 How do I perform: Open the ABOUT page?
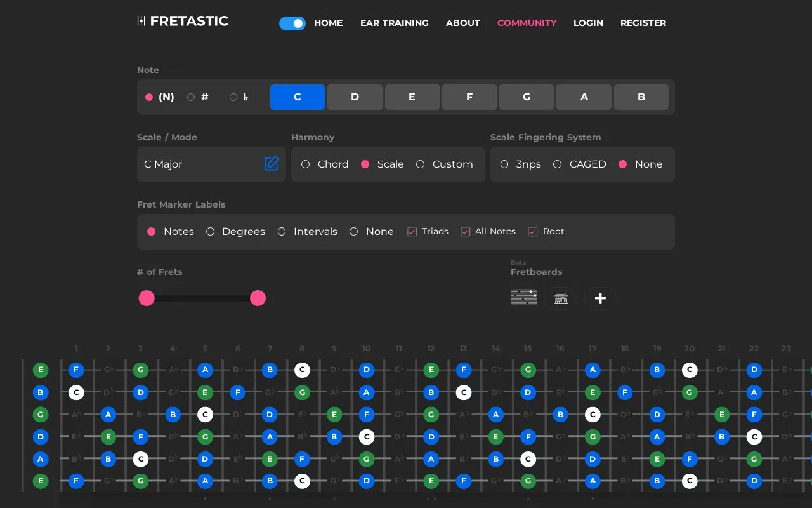point(463,23)
